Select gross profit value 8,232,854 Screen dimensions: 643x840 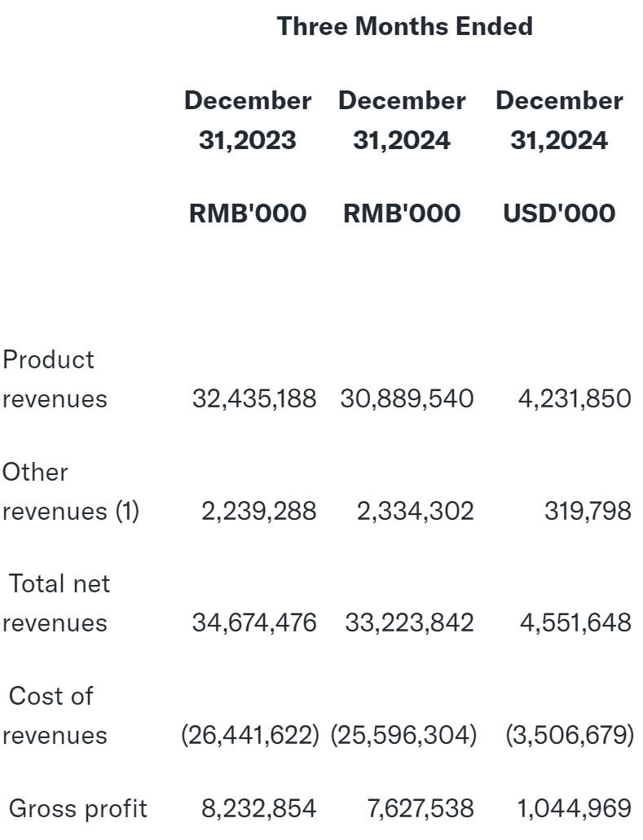pyautogui.click(x=259, y=808)
